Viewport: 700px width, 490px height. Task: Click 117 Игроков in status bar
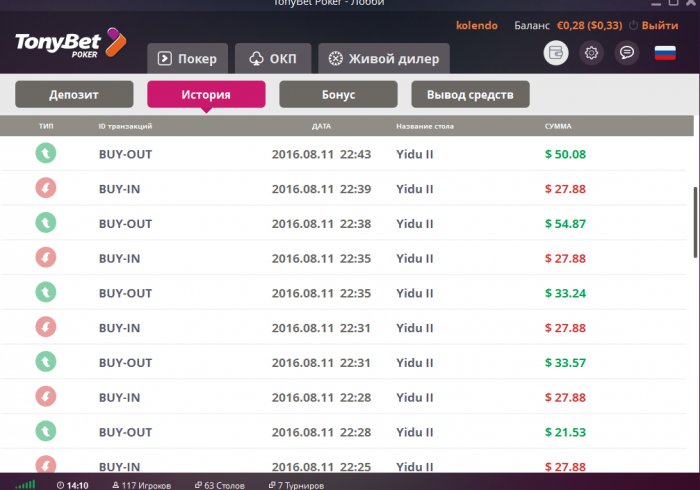pyautogui.click(x=142, y=485)
